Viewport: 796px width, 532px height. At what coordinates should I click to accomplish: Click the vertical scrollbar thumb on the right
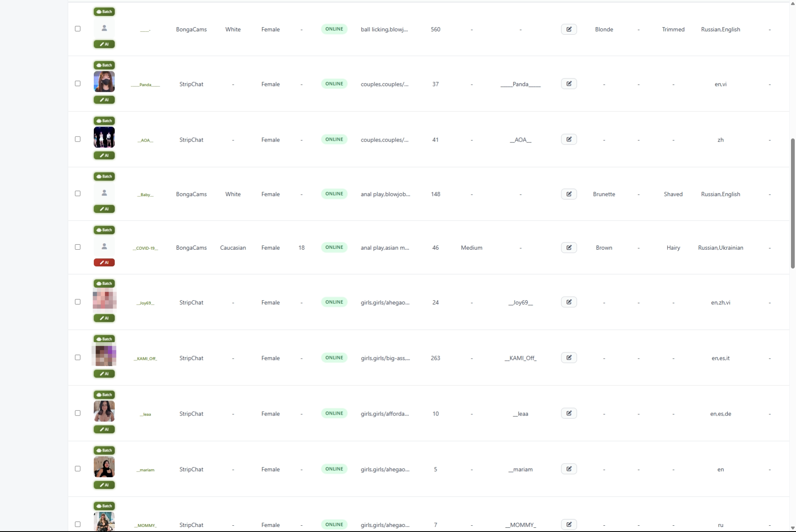(x=792, y=203)
